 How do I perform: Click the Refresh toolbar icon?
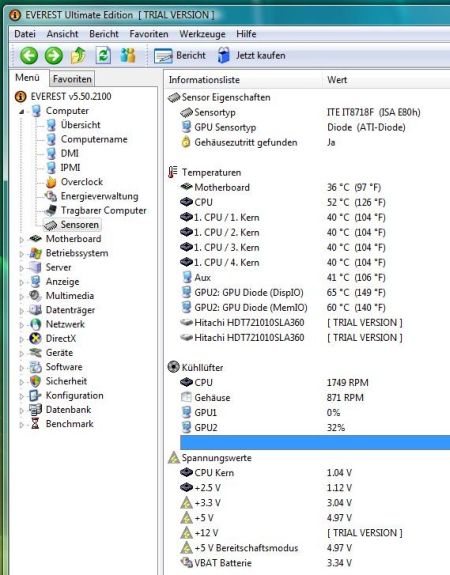[x=103, y=56]
